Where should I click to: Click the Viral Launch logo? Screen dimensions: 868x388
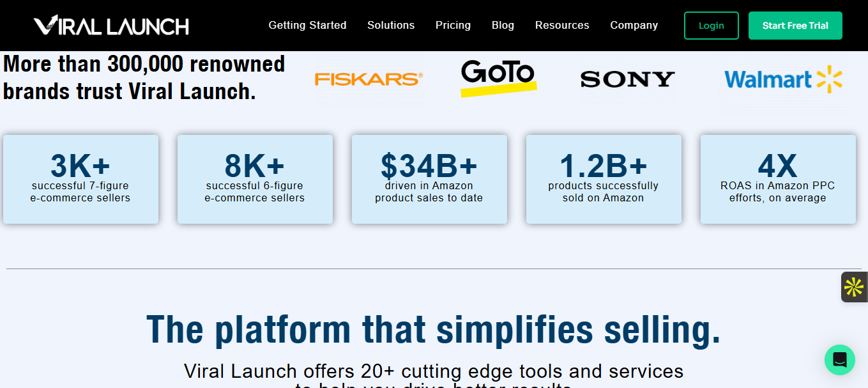coord(111,26)
